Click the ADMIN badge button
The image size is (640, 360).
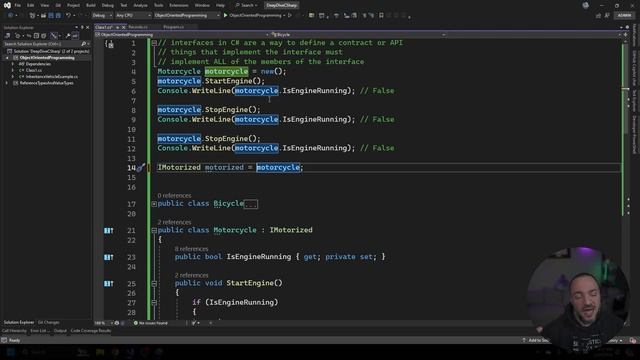624,16
